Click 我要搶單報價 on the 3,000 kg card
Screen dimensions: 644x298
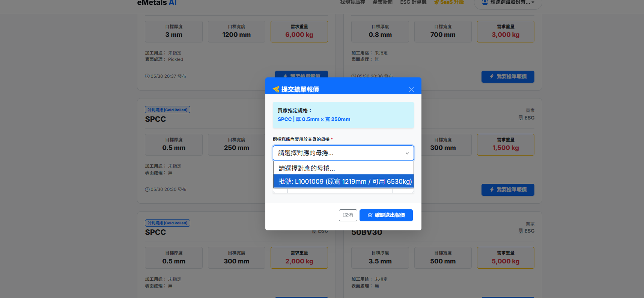point(508,77)
